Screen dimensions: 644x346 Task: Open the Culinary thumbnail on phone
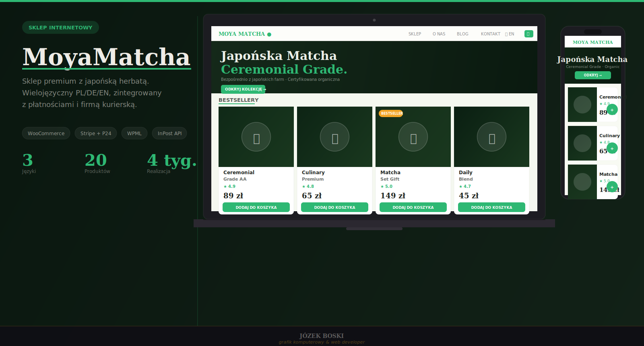coord(582,143)
